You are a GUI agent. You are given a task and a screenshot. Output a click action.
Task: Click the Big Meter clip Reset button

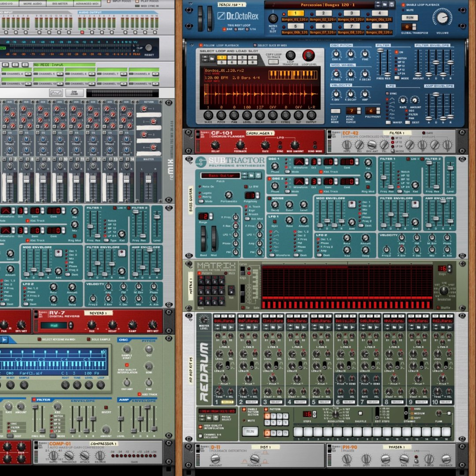tap(149, 48)
